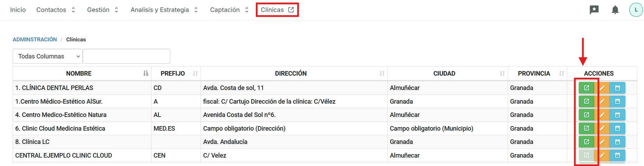This screenshot has height=166, width=644.
Task: Click the search text field beside Todas Columnas
Action: tap(127, 56)
